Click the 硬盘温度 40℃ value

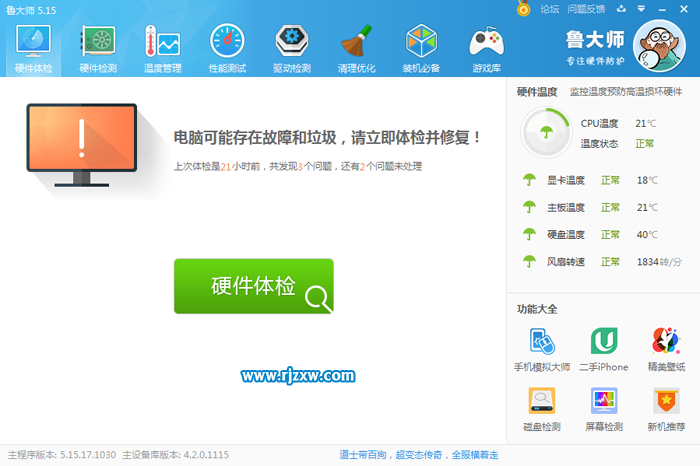pos(647,235)
